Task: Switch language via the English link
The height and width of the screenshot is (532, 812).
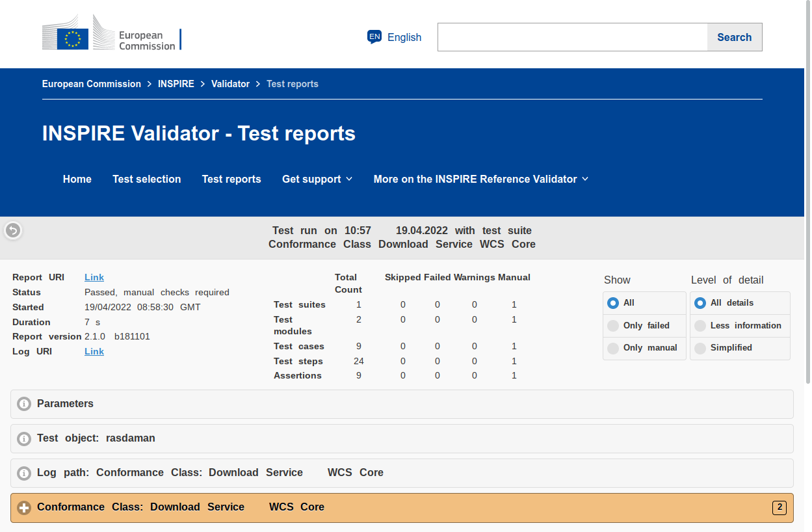Action: tap(404, 37)
